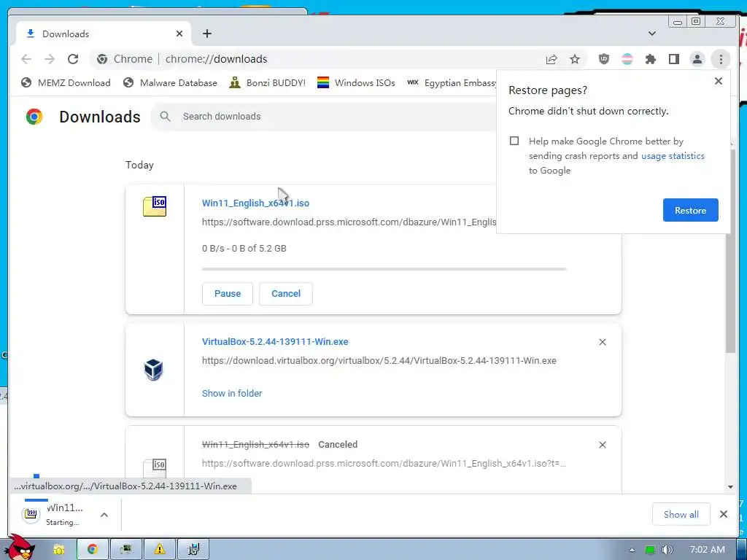The image size is (747, 560).
Task: Open the volume speaker tray icon
Action: pos(667,550)
